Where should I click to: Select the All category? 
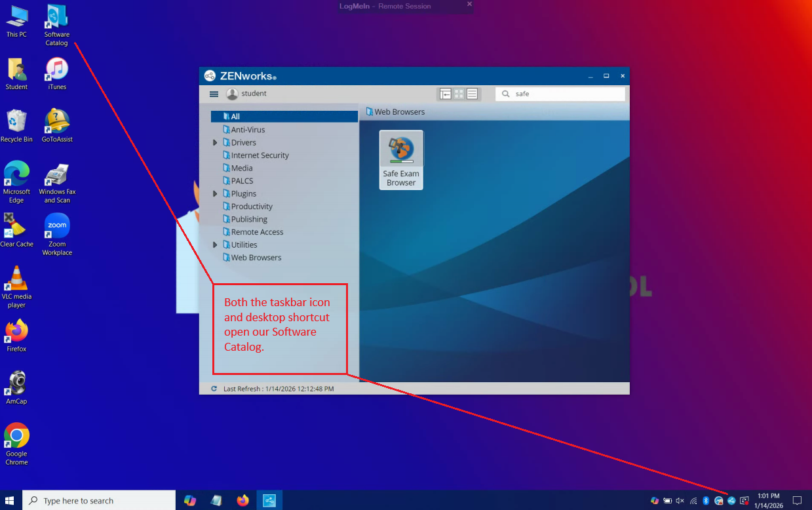pos(284,117)
